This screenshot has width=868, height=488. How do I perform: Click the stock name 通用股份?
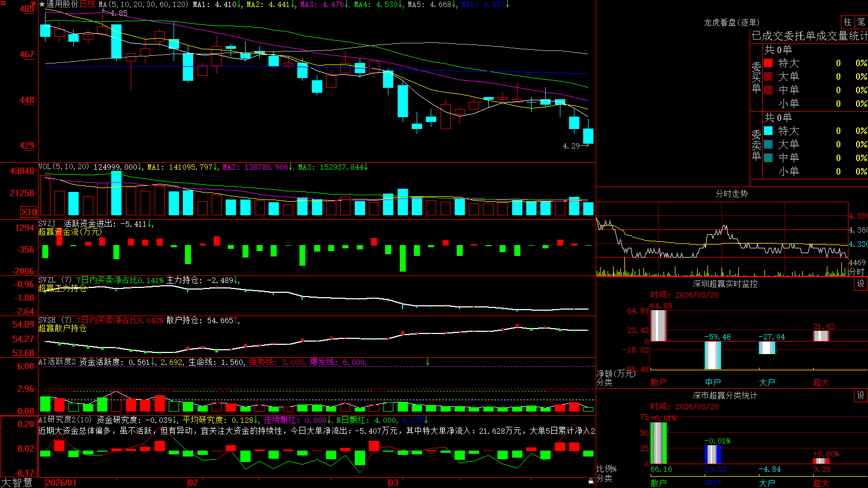[62, 4]
